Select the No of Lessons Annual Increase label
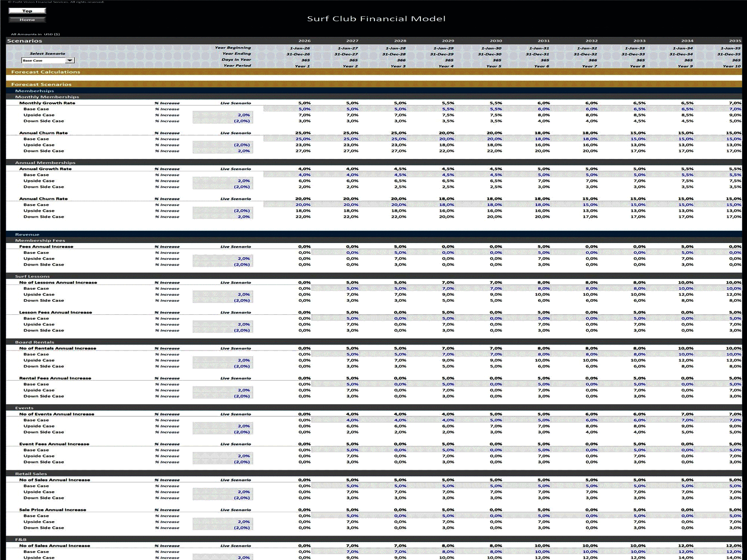The height and width of the screenshot is (560, 747). point(58,283)
